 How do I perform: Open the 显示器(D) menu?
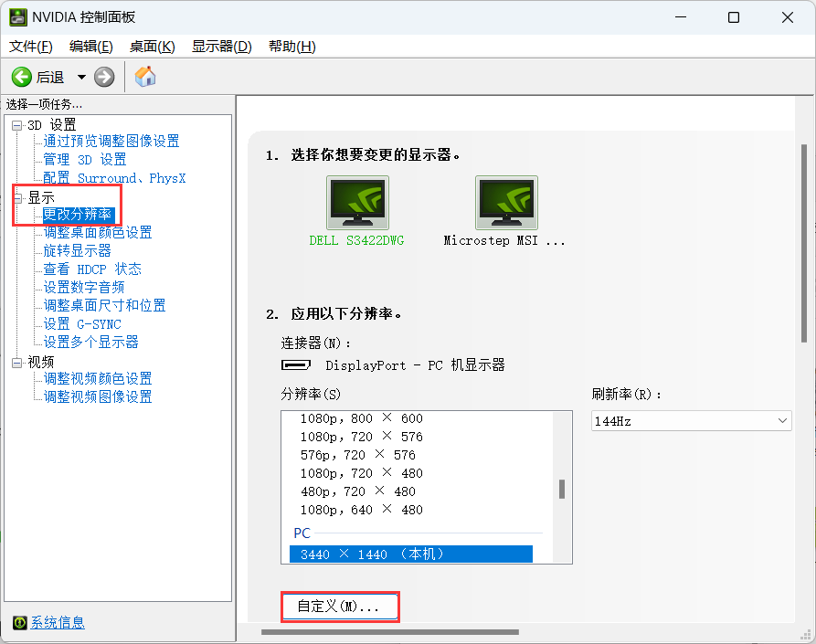[x=221, y=47]
